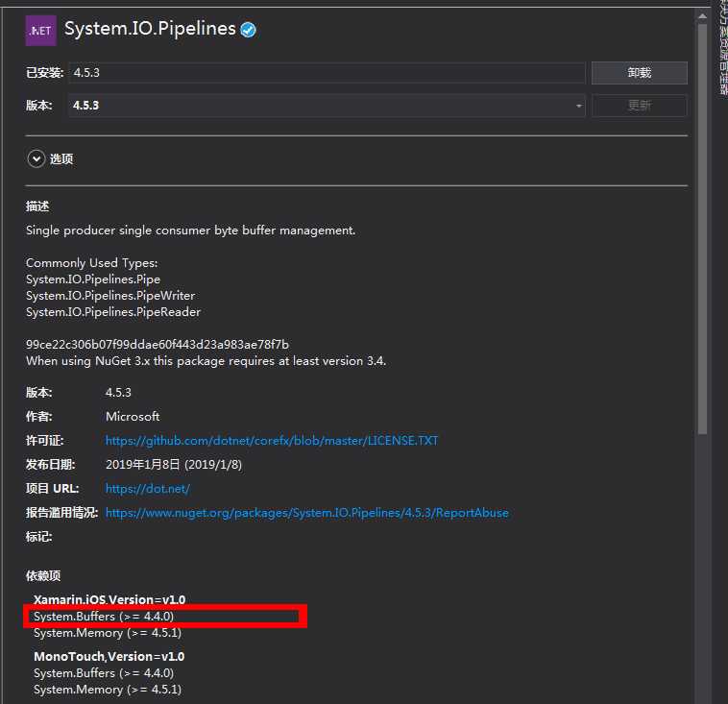Click the MonoTouch,Version=v1.0 dependency group heading
Viewport: 728px width, 704px height.
(x=109, y=656)
